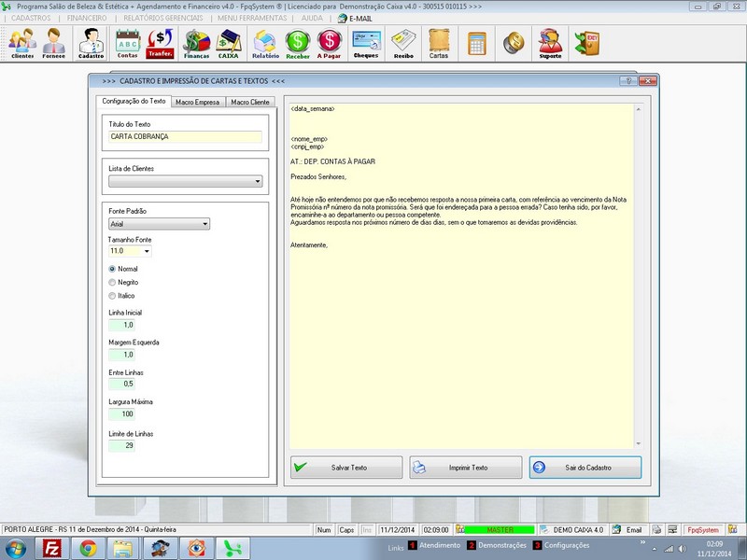Open Windows Explorer folder on taskbar
This screenshot has height=560, width=747.
pyautogui.click(x=123, y=549)
